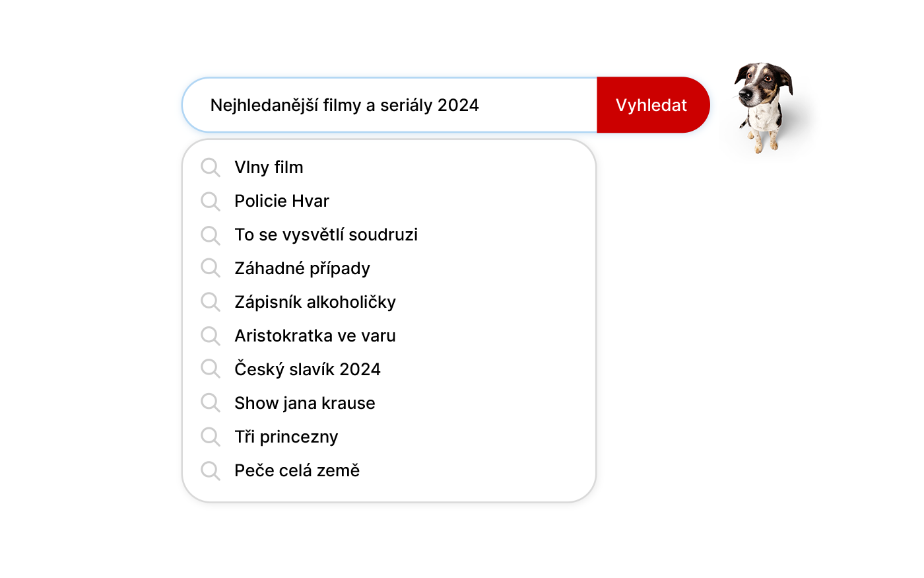Click the search icon next to Policie Hvar
924x578 pixels.
pos(211,201)
